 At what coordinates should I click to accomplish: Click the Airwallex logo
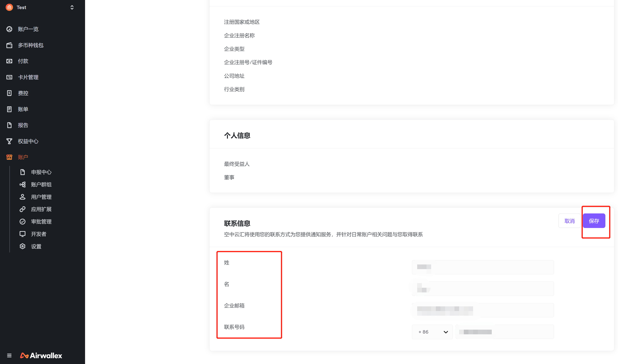pos(41,355)
